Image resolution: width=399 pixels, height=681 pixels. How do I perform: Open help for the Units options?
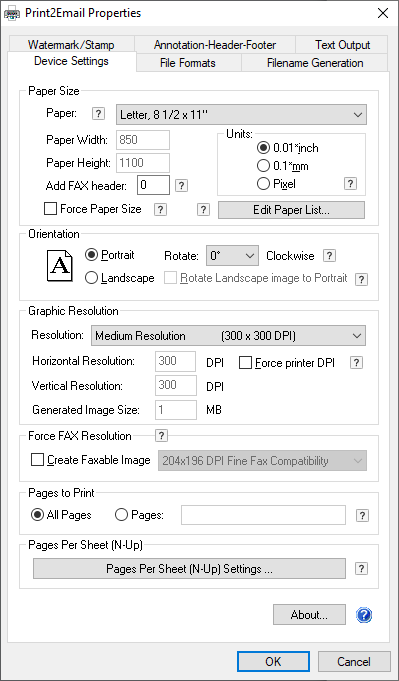[x=350, y=184]
